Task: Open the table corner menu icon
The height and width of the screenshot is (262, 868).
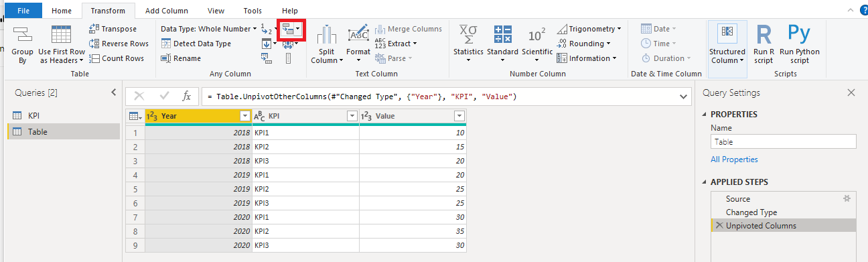Action: [x=135, y=117]
